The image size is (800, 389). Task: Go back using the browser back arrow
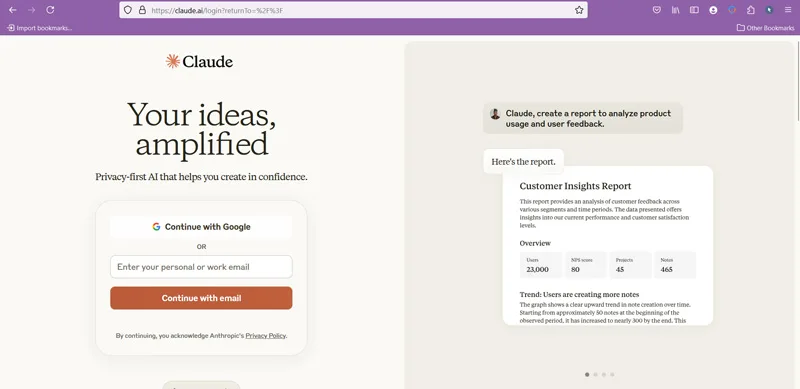pyautogui.click(x=13, y=10)
